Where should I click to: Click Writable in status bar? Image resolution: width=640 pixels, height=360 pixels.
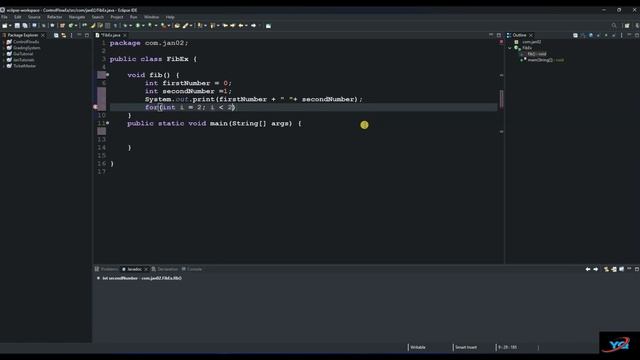pos(418,347)
